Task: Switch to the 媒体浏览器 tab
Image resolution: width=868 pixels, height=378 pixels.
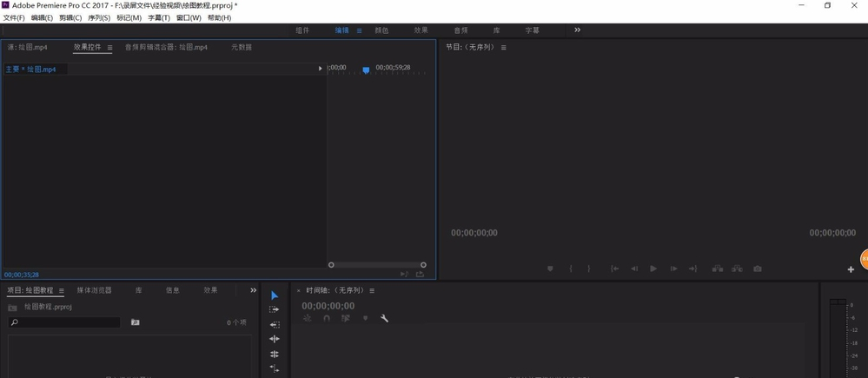Action: (94, 290)
